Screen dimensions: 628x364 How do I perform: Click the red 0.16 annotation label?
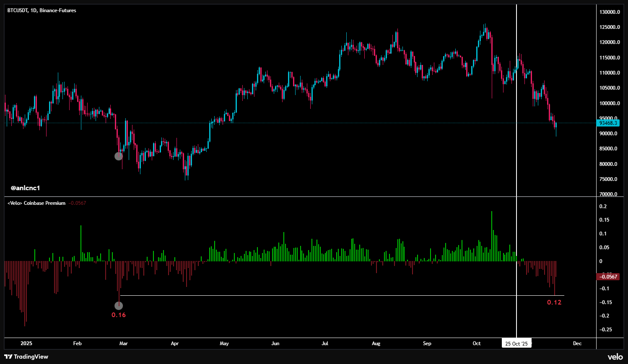[119, 315]
